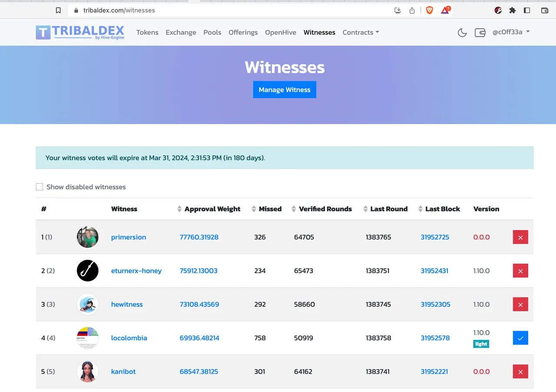Click hewitness avatar image

pyautogui.click(x=88, y=304)
